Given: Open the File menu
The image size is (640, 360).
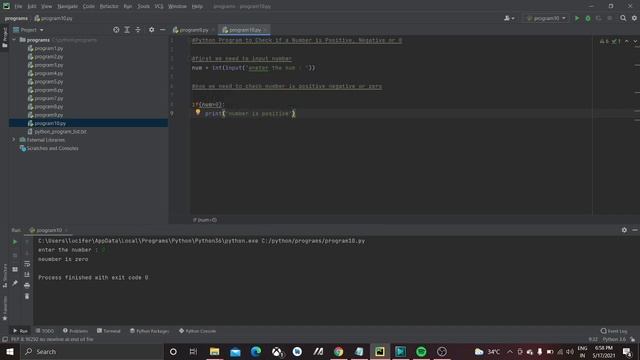Looking at the screenshot, I should coord(18,6).
